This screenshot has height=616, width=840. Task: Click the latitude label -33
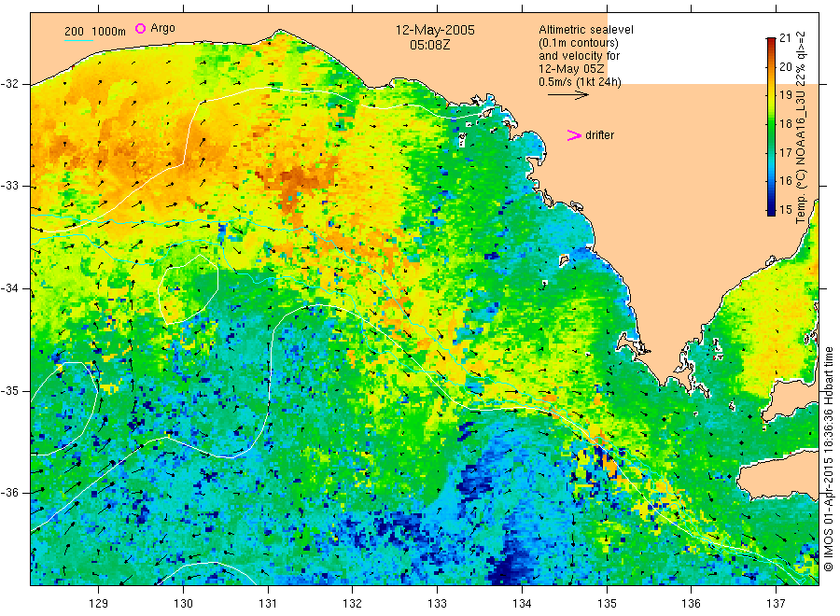tap(9, 187)
